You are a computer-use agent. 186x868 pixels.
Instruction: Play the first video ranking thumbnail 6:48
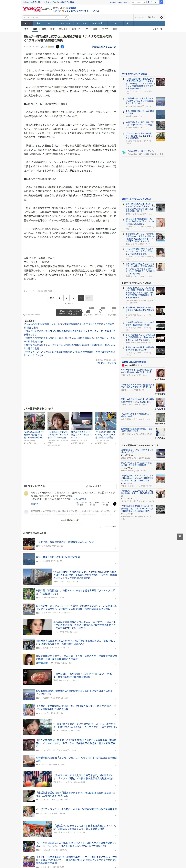click(160, 291)
